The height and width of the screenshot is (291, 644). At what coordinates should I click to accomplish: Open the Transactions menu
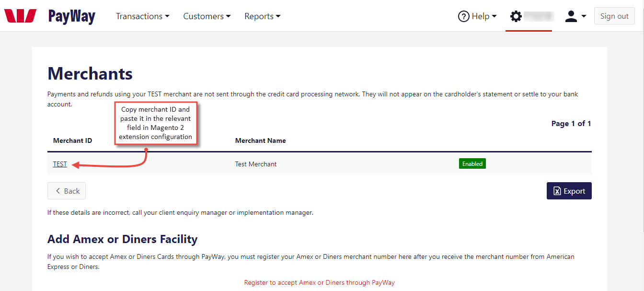click(143, 16)
